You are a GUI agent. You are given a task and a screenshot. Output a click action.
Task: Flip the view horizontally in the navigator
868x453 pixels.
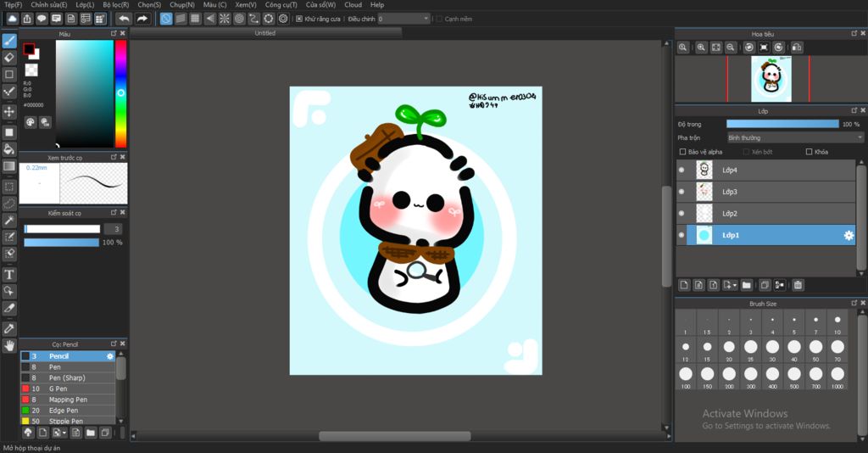(797, 48)
